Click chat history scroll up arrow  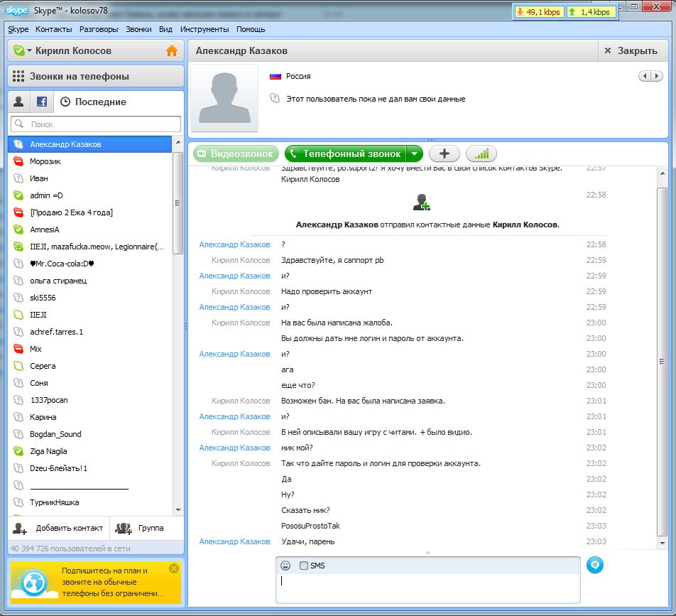click(663, 173)
